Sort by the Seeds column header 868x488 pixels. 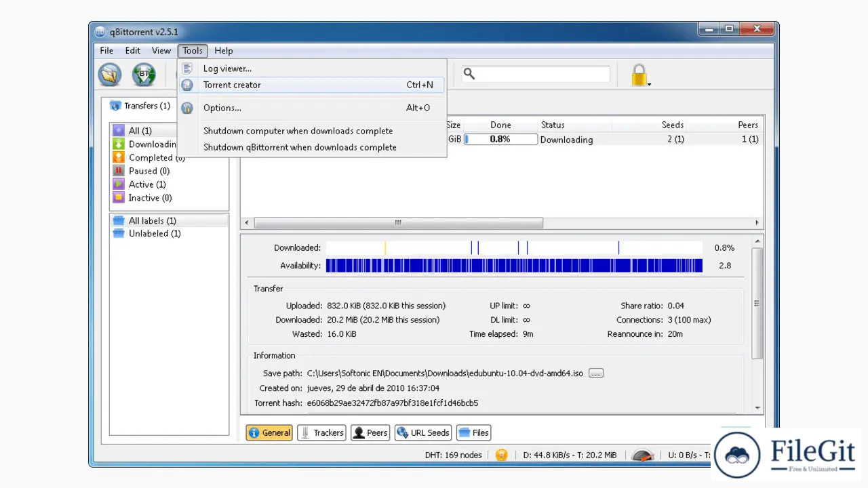(649, 125)
